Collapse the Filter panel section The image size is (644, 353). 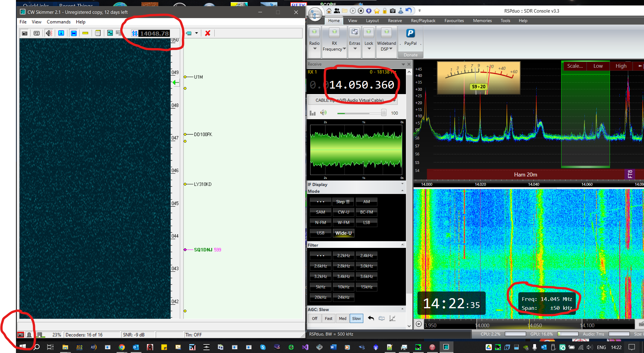click(402, 245)
